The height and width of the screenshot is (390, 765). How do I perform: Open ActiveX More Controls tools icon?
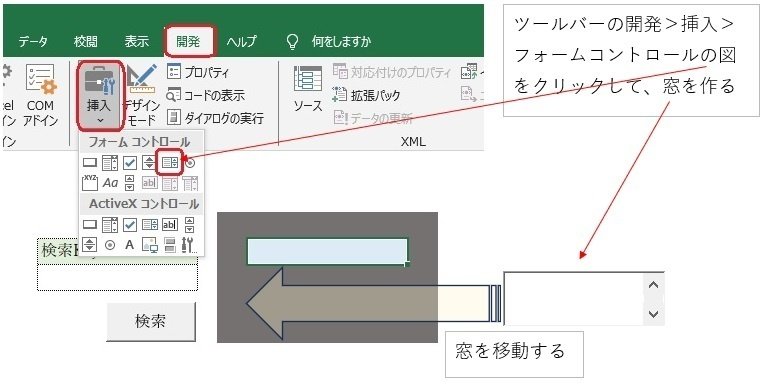click(x=189, y=245)
